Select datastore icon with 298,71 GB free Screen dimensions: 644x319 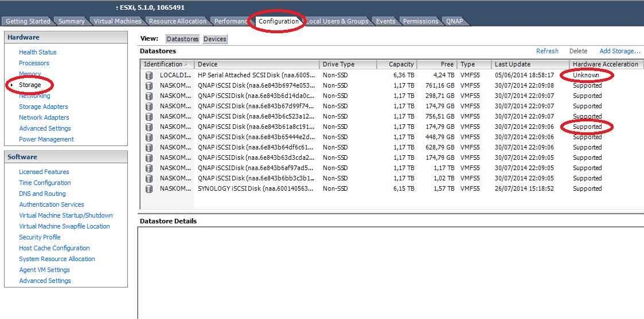pos(149,96)
